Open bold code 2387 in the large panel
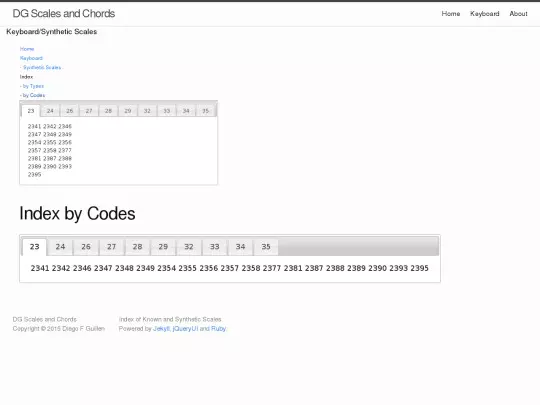540x405 pixels. (314, 268)
